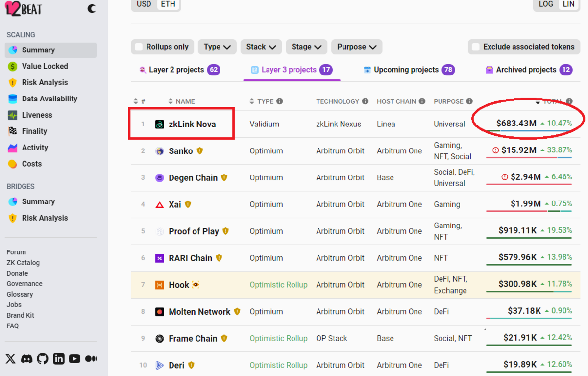Open the Donate link
588x376 pixels.
[x=17, y=273]
